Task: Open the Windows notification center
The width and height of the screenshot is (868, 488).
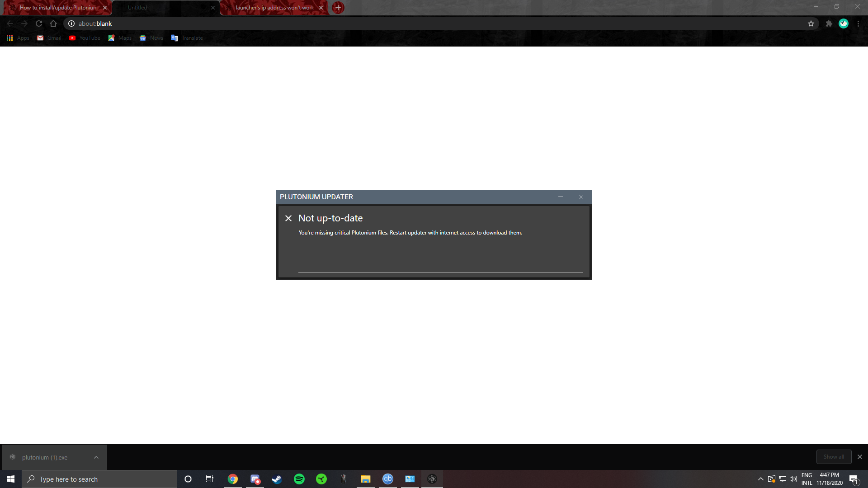Action: pos(854,479)
